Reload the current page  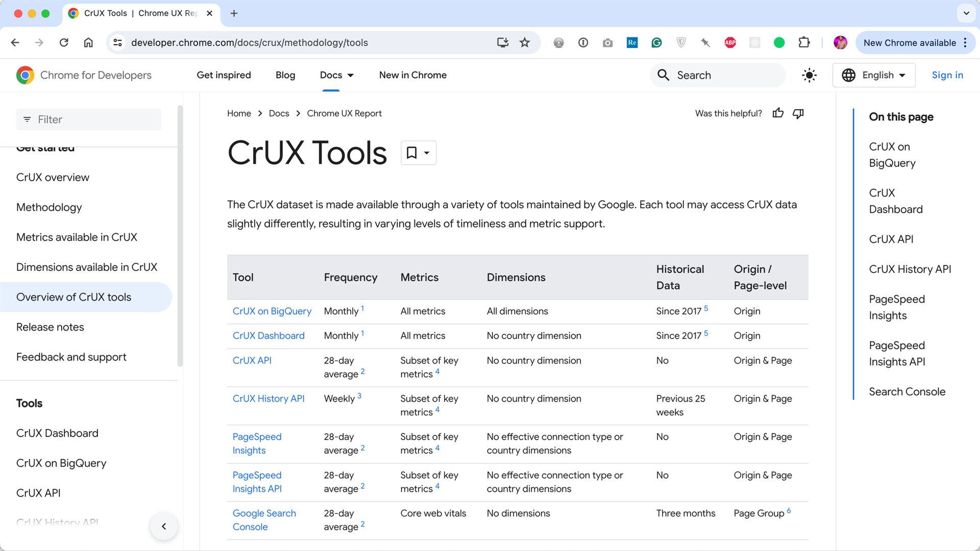(x=64, y=43)
